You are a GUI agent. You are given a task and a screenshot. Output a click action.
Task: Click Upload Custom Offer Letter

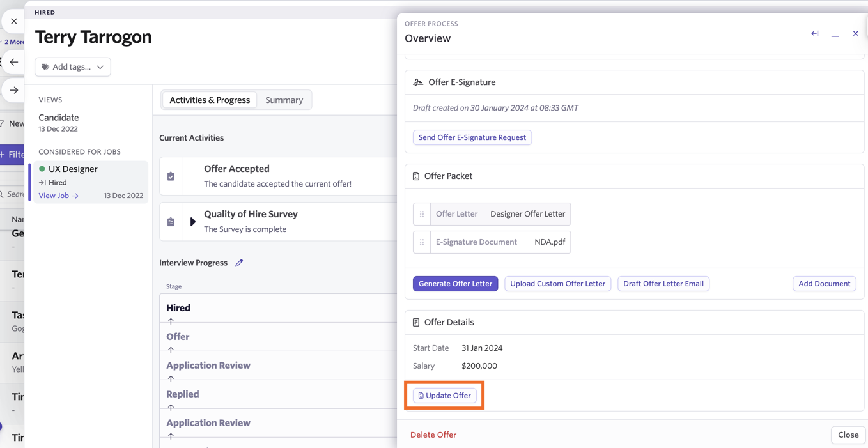pyautogui.click(x=558, y=284)
